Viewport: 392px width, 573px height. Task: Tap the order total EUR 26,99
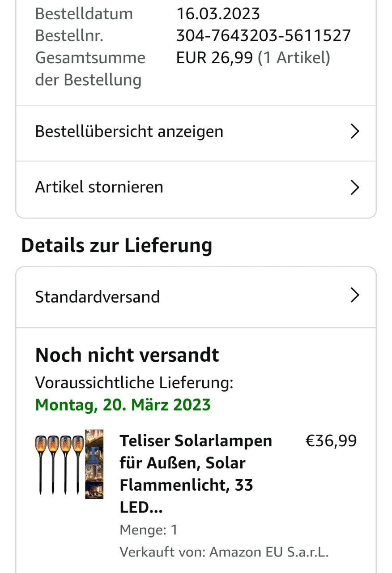[214, 58]
